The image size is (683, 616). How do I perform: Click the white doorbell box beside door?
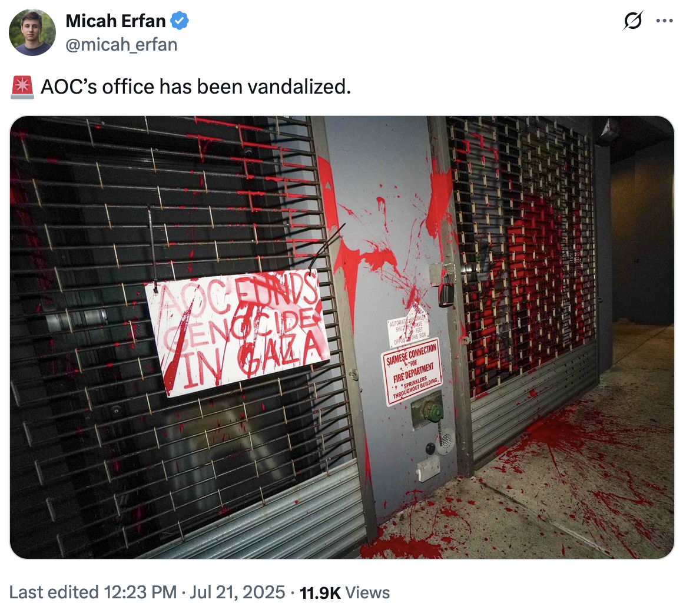tap(429, 468)
